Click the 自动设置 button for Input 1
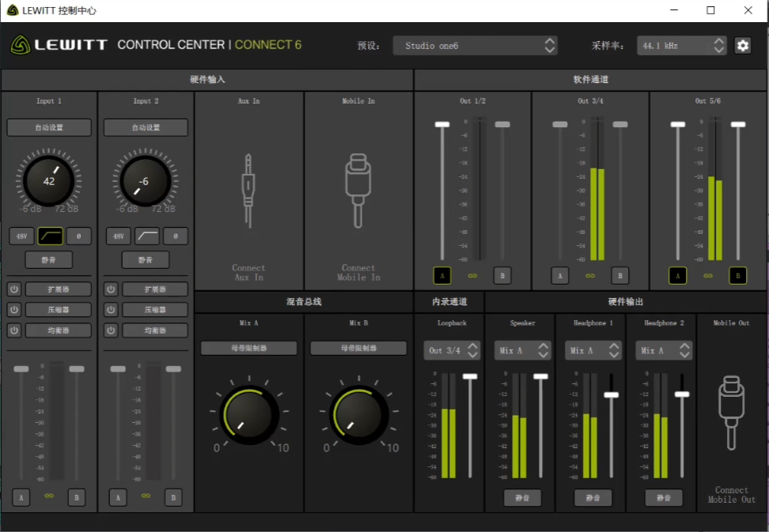This screenshot has width=769, height=532. (49, 127)
